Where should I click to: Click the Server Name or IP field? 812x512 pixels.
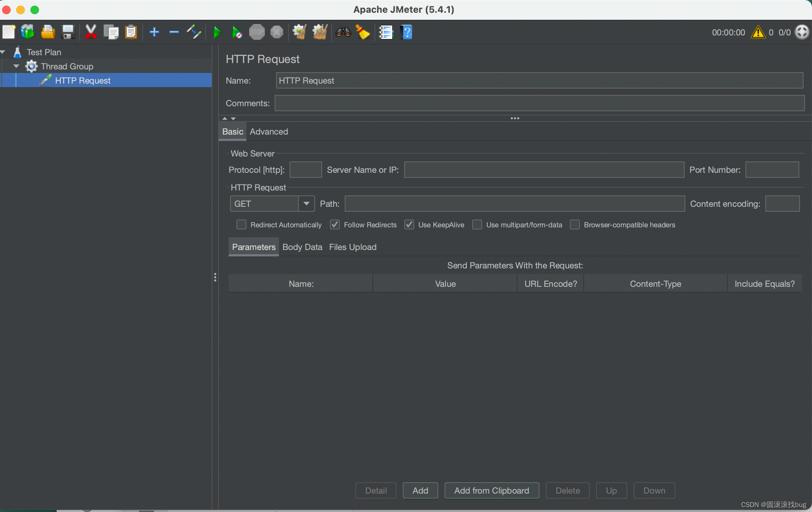[x=544, y=170]
